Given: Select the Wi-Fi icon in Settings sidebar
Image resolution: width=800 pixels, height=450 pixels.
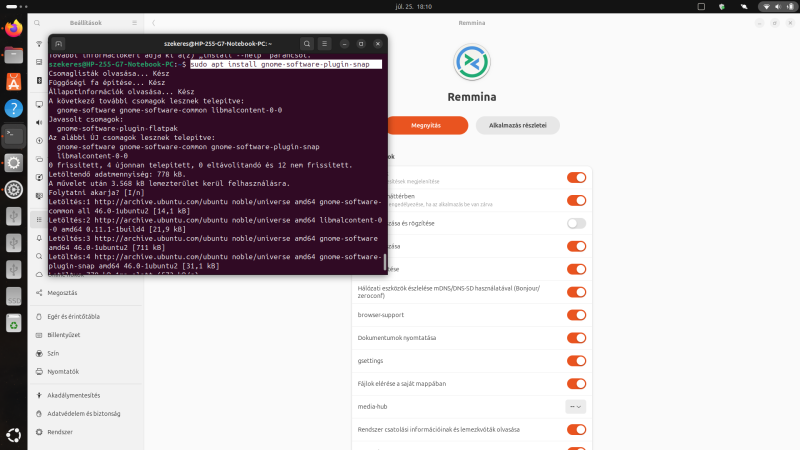Looking at the screenshot, I should click(x=39, y=44).
